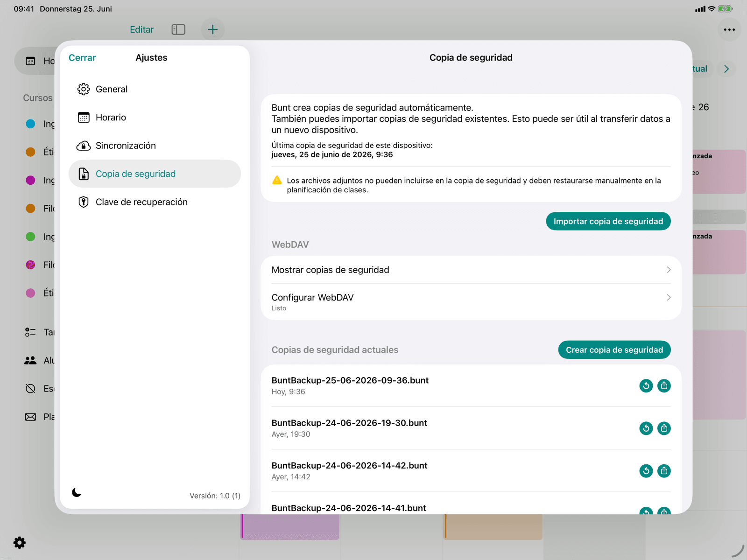The height and width of the screenshot is (560, 747).
Task: Click the Horario calendar icon
Action: [84, 118]
